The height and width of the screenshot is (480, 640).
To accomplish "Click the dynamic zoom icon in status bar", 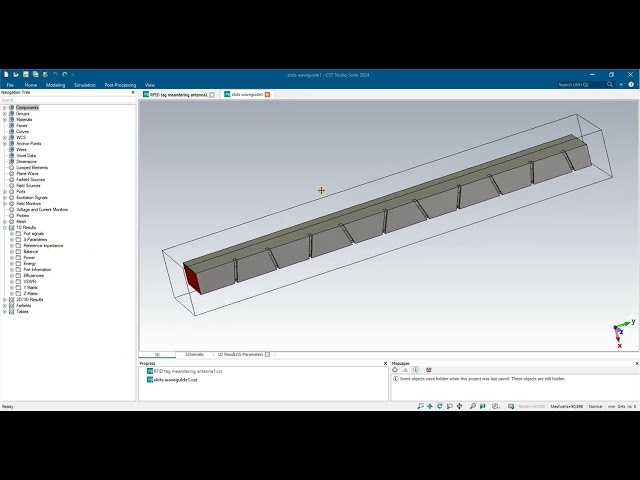I will (x=449, y=406).
